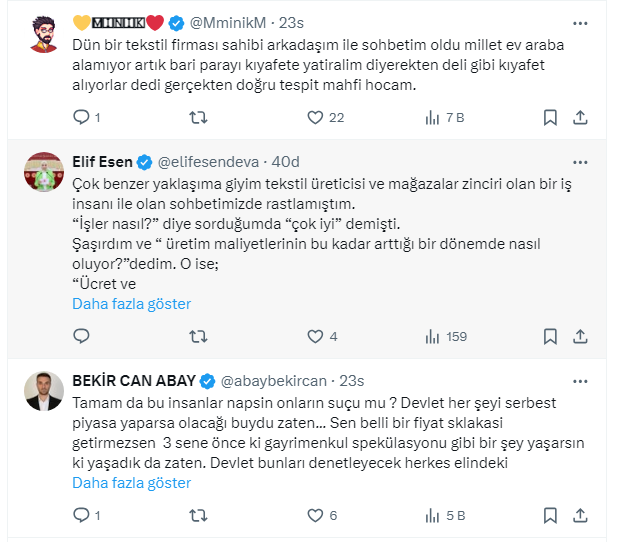The width and height of the screenshot is (636, 542).
Task: Open MminikM's avatar image
Action: [x=41, y=34]
